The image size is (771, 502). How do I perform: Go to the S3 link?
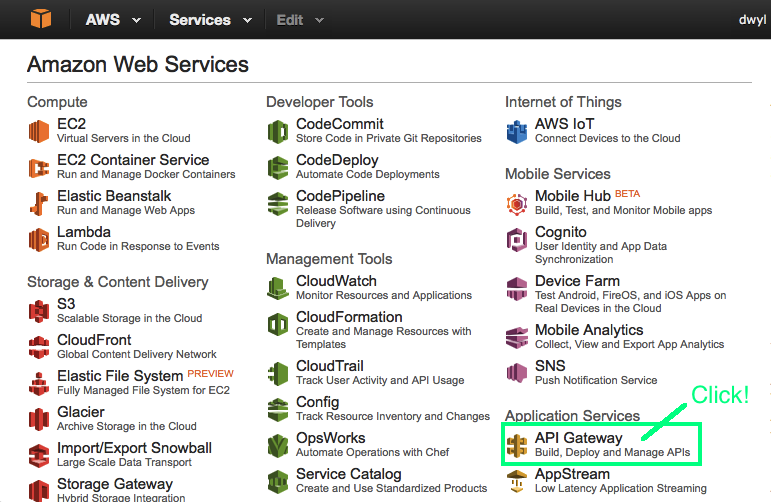[x=66, y=304]
